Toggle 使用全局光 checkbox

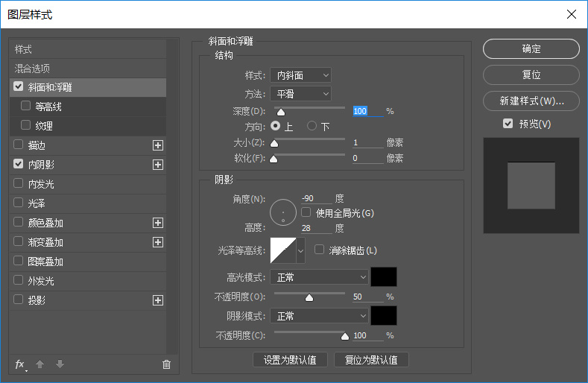(x=306, y=212)
